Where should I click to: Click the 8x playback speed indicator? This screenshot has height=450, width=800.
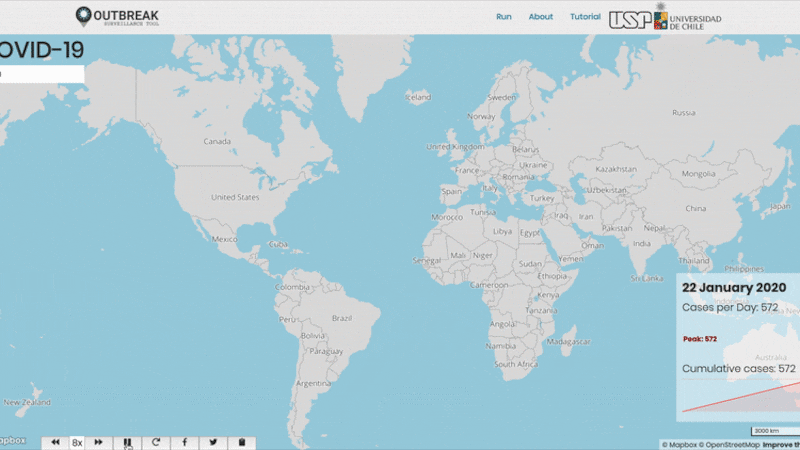(x=77, y=442)
